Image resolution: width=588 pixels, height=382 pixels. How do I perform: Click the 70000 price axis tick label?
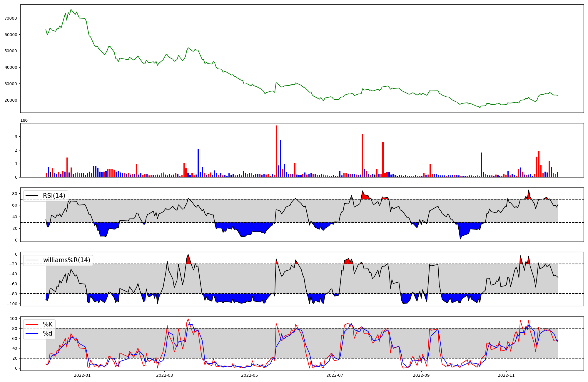point(11,18)
